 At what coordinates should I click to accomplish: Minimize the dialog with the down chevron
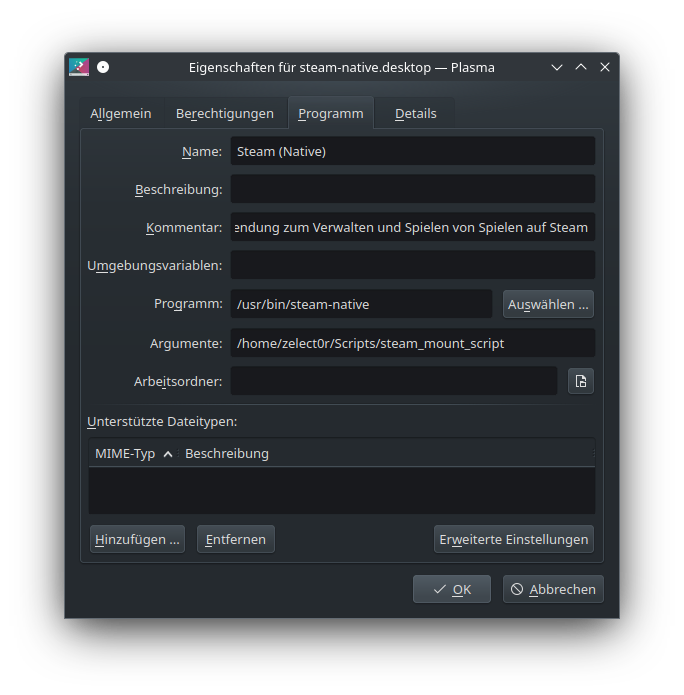click(557, 67)
